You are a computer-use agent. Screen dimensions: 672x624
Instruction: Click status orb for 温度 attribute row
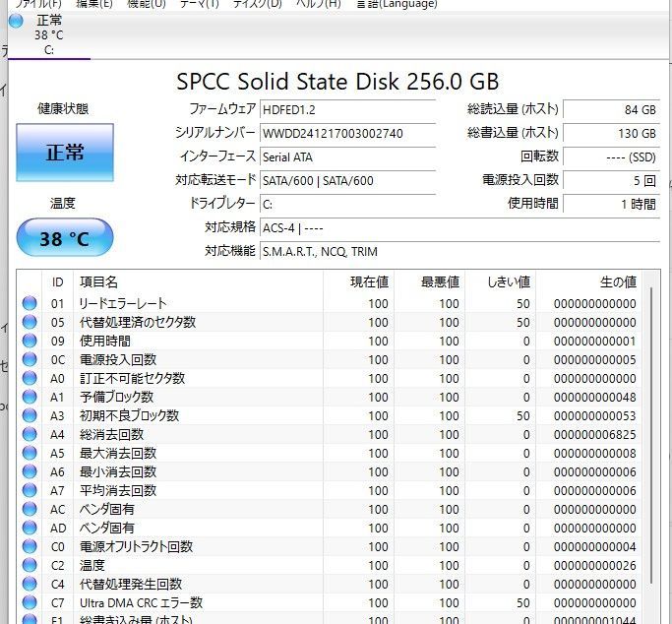(x=30, y=566)
